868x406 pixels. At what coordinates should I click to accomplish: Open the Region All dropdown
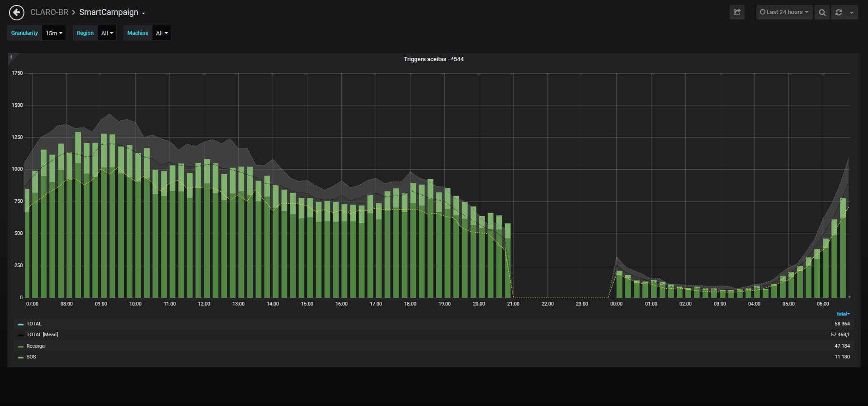click(x=107, y=33)
